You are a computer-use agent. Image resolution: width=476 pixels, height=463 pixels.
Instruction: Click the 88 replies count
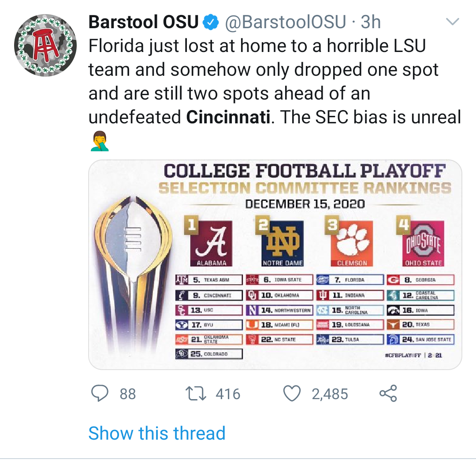(x=127, y=394)
